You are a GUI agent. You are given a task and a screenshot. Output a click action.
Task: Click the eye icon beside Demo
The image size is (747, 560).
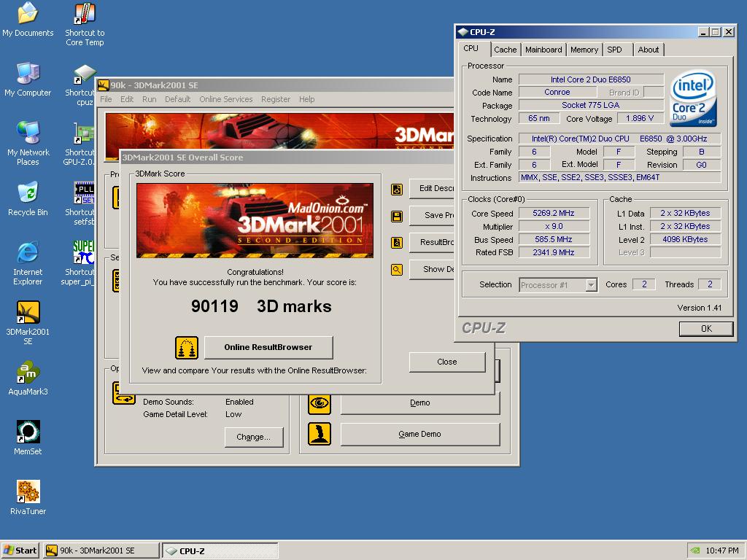tap(320, 403)
